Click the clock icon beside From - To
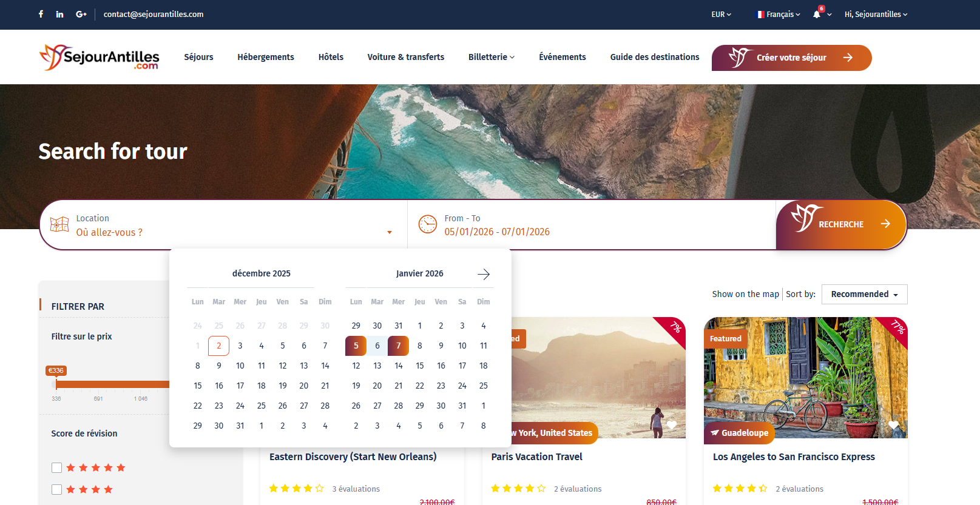This screenshot has height=505, width=980. 428,224
